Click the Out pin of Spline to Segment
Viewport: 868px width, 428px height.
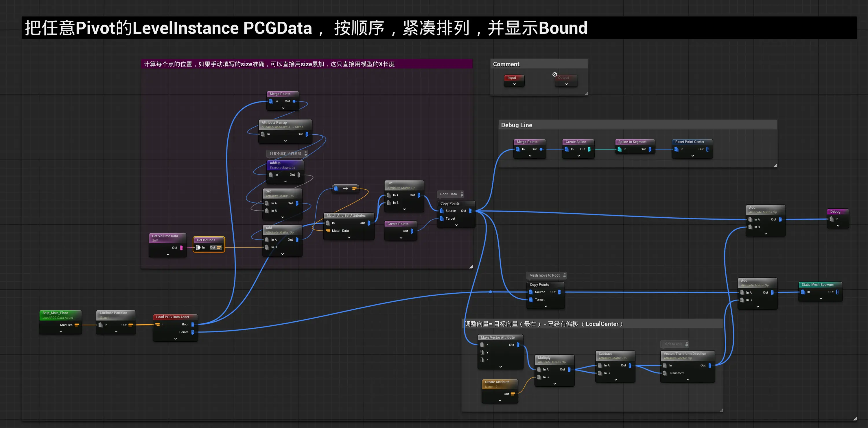point(650,149)
